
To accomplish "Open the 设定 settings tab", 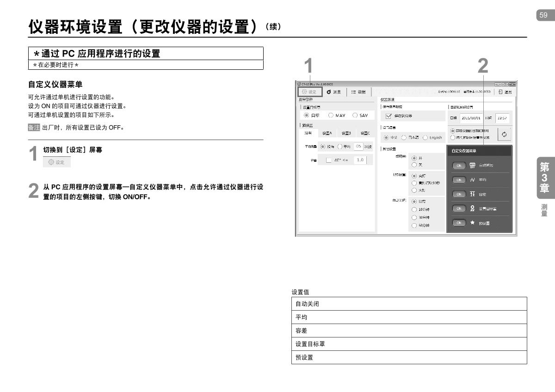I will (x=309, y=92).
